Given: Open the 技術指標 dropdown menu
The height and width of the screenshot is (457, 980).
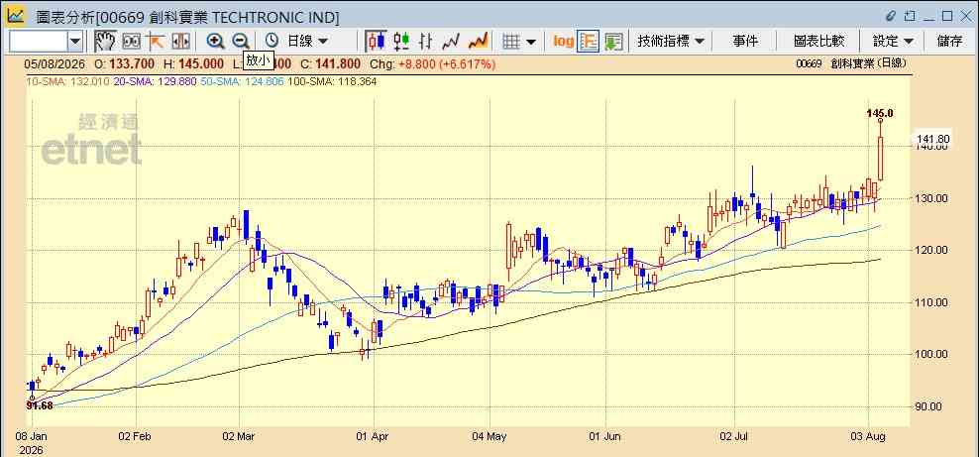Looking at the screenshot, I should coord(671,42).
